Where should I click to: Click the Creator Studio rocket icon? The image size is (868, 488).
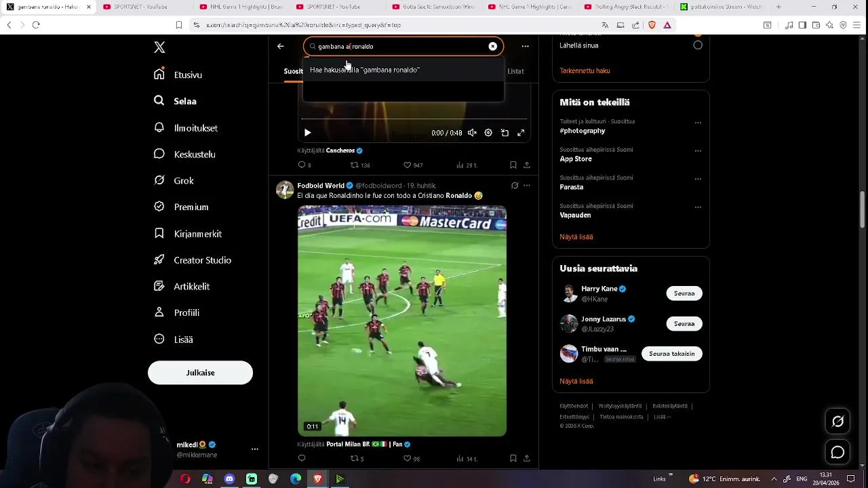click(159, 260)
